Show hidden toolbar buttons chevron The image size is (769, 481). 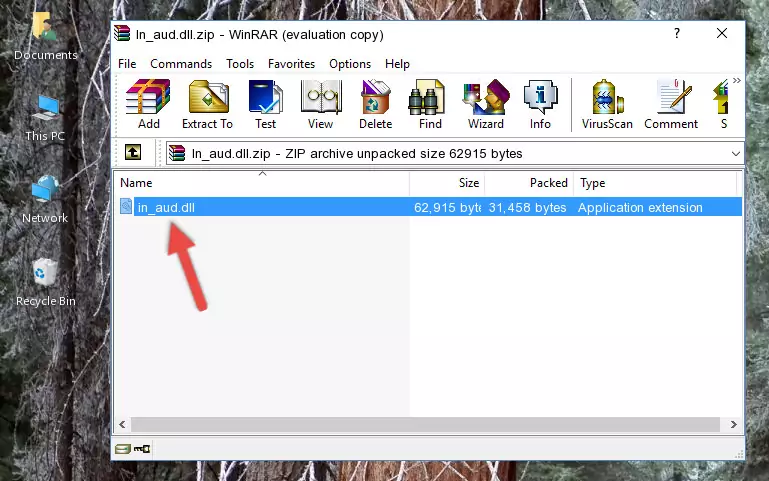737,80
